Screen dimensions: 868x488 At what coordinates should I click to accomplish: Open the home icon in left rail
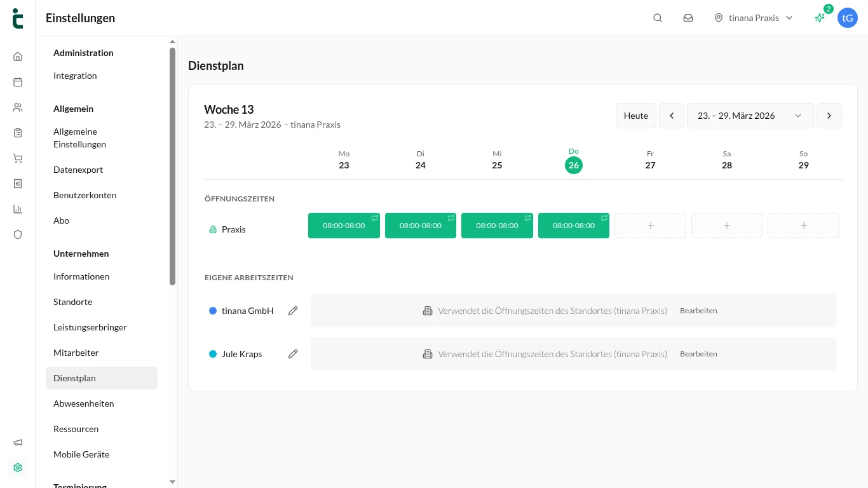point(18,57)
